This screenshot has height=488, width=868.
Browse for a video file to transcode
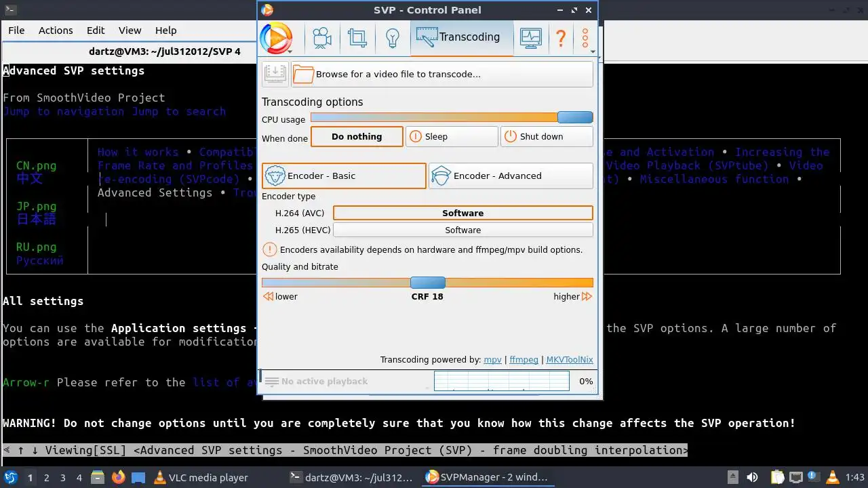[442, 74]
